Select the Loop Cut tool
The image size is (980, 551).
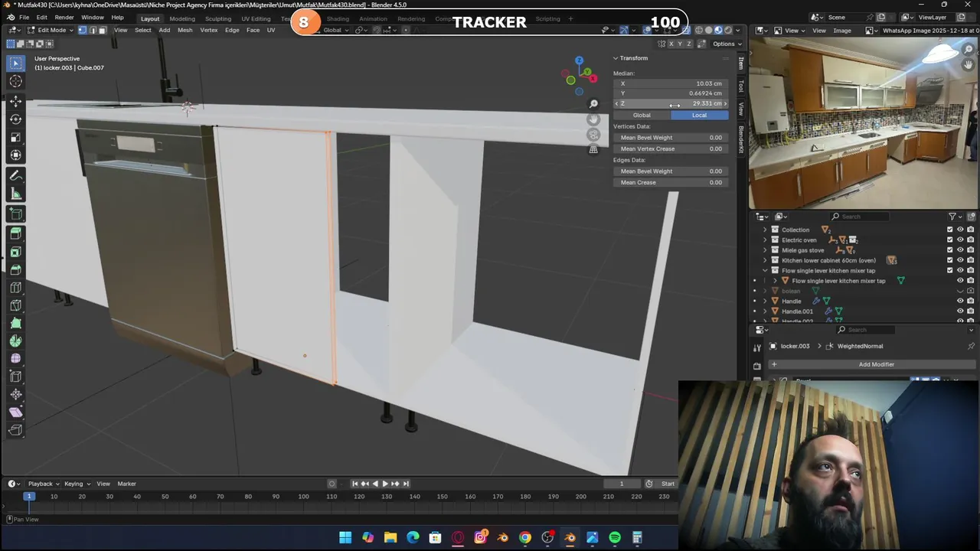click(15, 287)
